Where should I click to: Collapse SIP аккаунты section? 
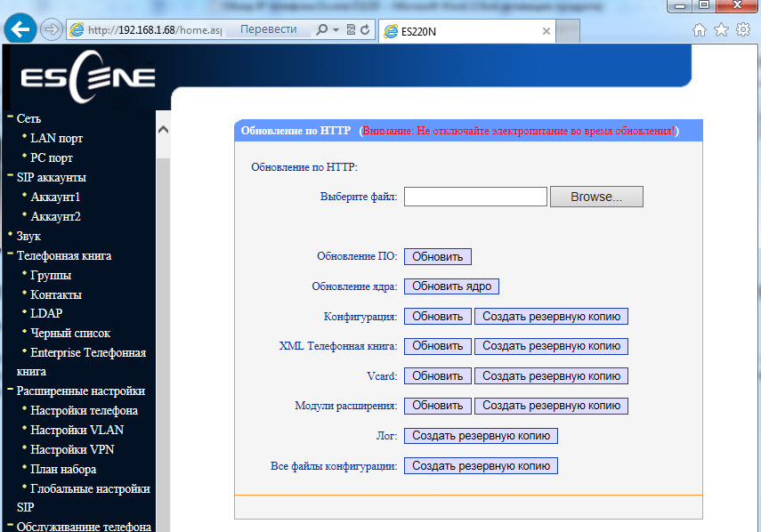pos(10,176)
